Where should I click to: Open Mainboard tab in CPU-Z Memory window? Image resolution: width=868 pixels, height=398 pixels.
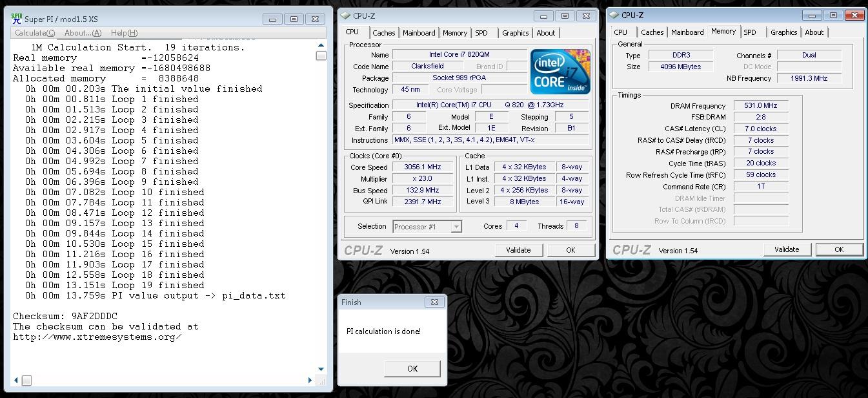pos(687,32)
